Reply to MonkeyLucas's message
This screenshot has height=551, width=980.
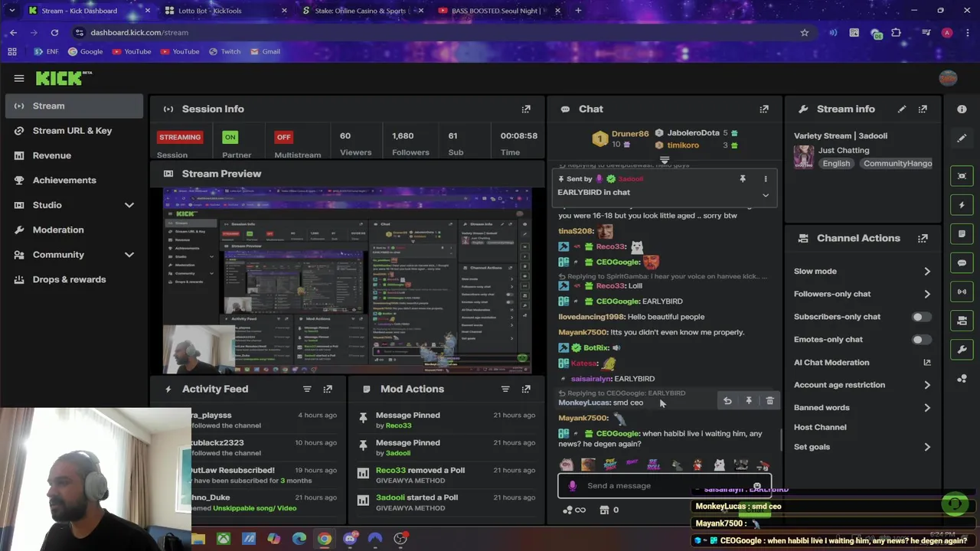[x=727, y=401]
